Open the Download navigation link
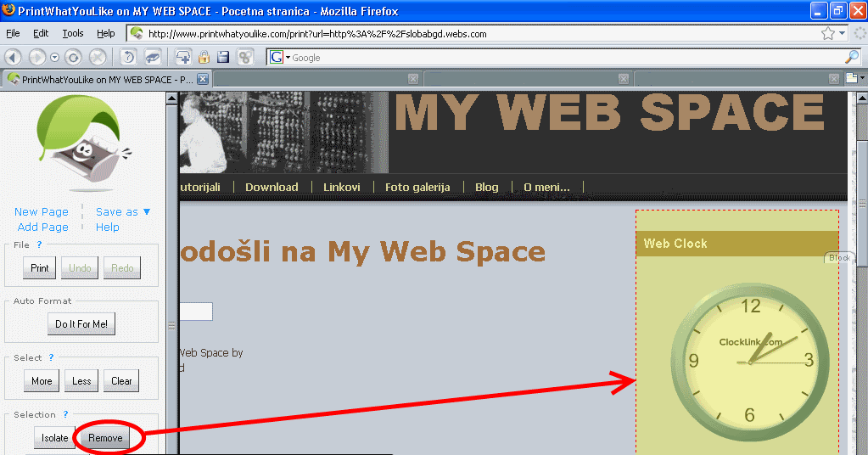The image size is (868, 455). (272, 187)
